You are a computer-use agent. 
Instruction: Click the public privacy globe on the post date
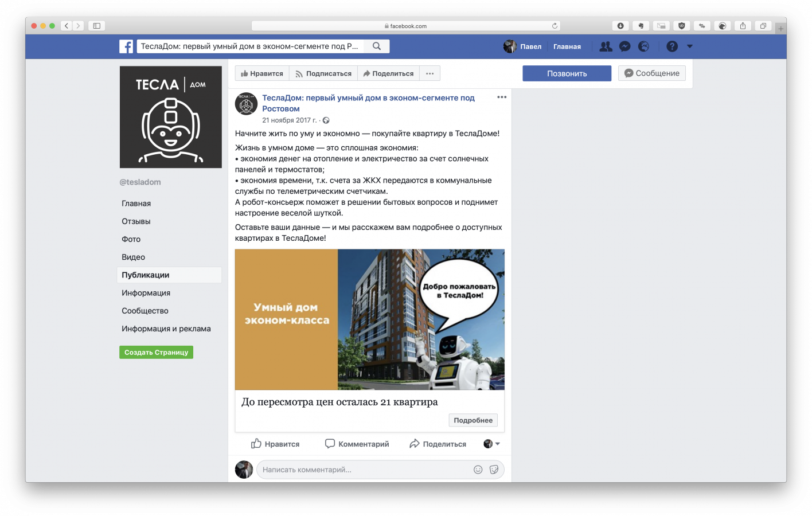[x=326, y=120]
